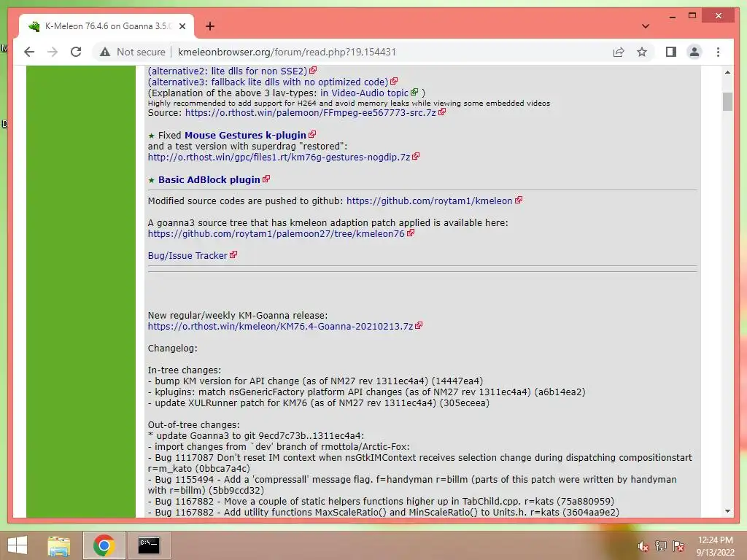
Task: Open alternative3 fallback lite dlls link
Action: click(268, 82)
